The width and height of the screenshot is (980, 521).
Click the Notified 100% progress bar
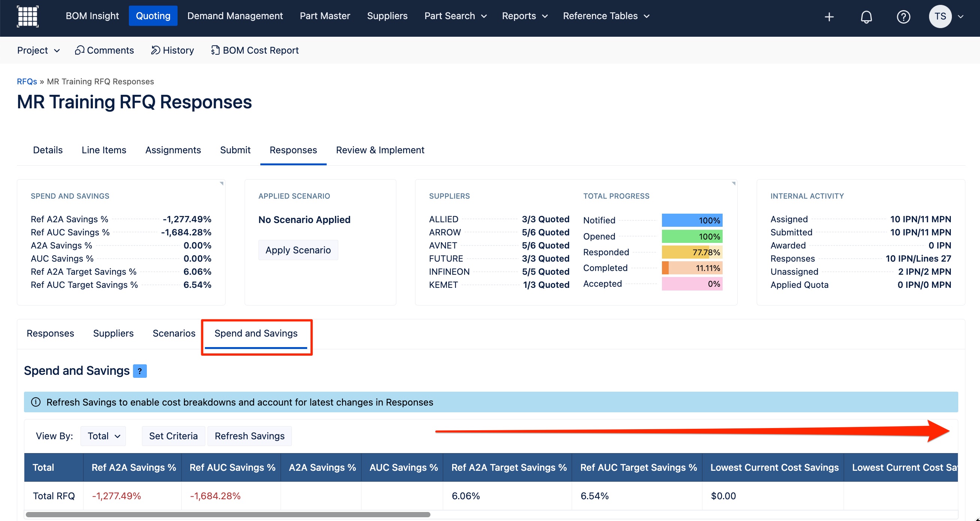click(x=692, y=220)
